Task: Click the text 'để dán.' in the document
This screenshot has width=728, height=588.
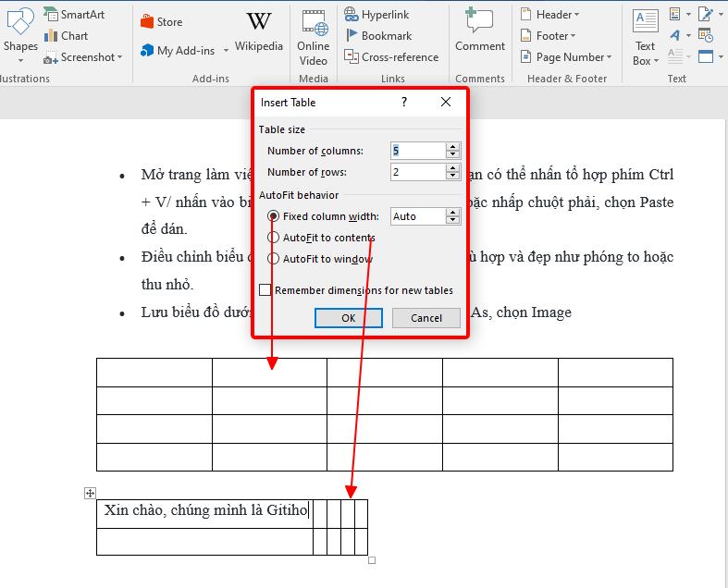Action: 164,229
